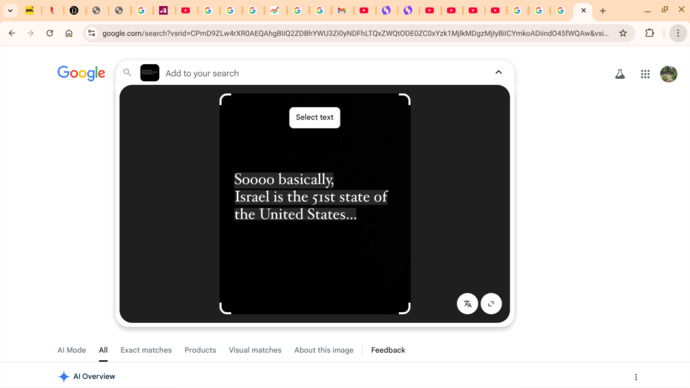Click the Google logo
The width and height of the screenshot is (690, 388).
(x=81, y=73)
